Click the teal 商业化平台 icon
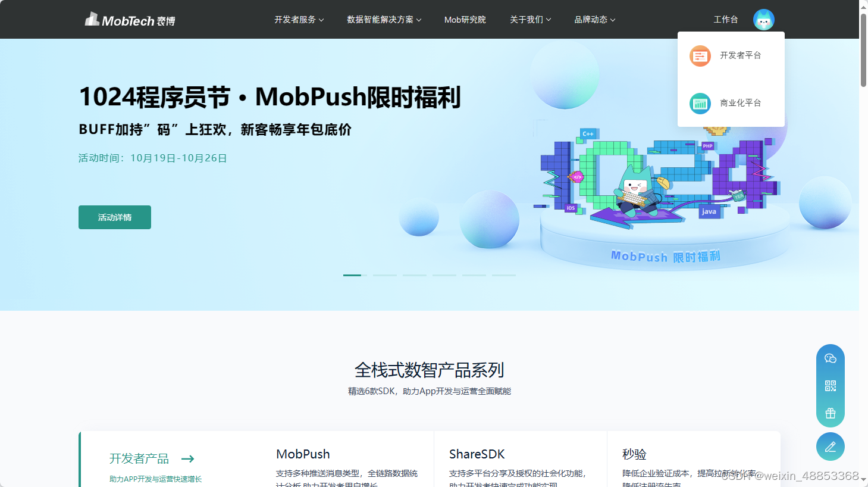Screen dimensions: 868x487 [x=700, y=104]
